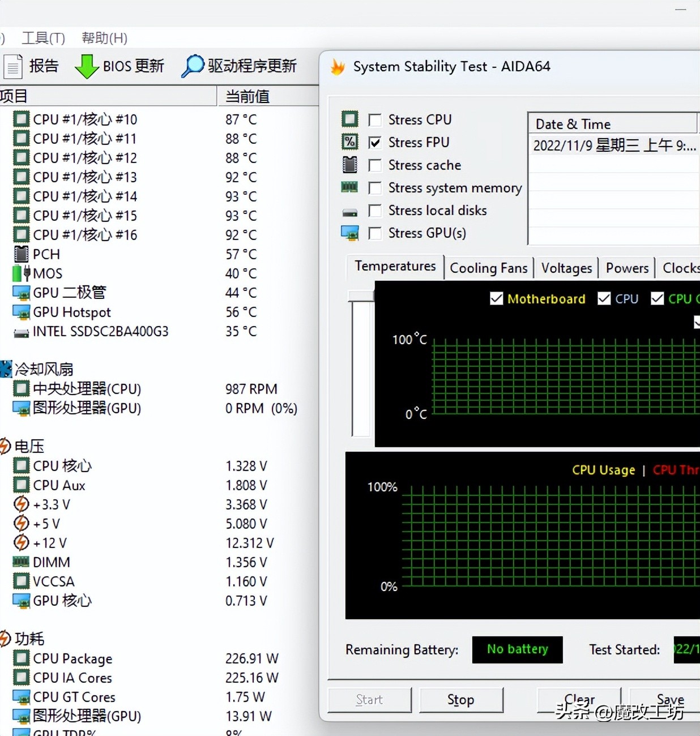This screenshot has height=736, width=700.
Task: Uncheck the Stress FPU option
Action: click(x=375, y=142)
